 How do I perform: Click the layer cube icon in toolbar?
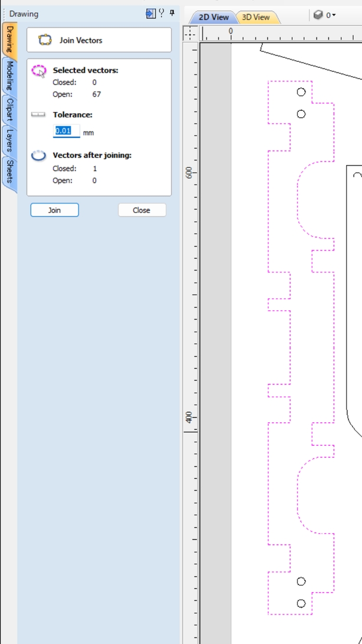point(318,15)
